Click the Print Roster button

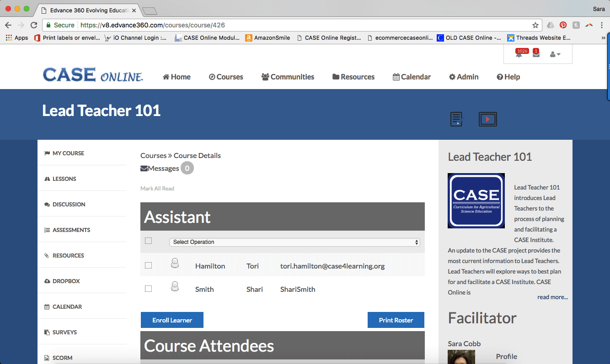pyautogui.click(x=396, y=320)
